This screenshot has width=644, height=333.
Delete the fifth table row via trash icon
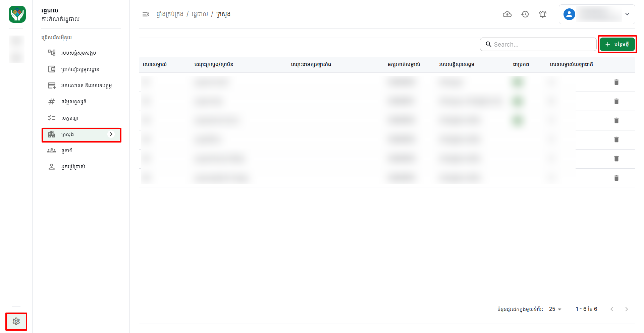tap(616, 159)
